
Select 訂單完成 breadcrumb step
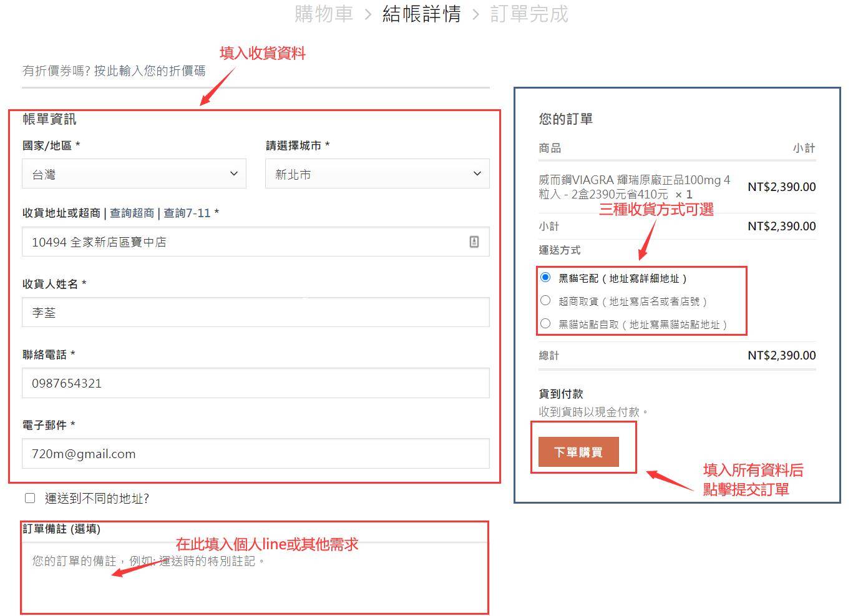point(529,14)
